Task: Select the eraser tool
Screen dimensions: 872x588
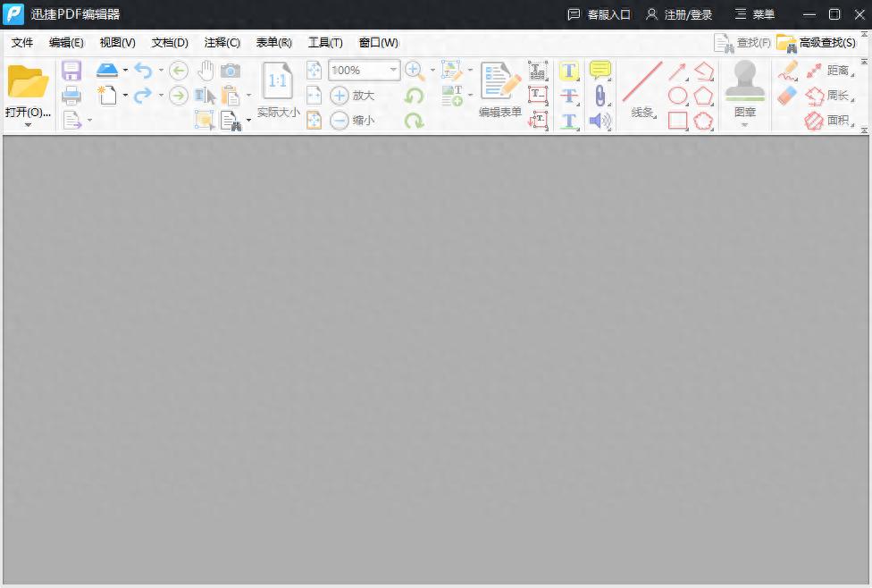Action: click(784, 95)
